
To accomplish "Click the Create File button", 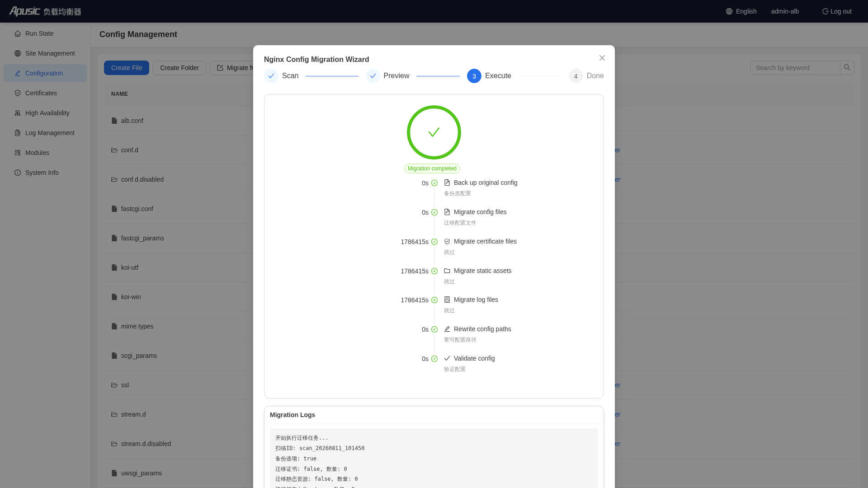I will tap(127, 68).
